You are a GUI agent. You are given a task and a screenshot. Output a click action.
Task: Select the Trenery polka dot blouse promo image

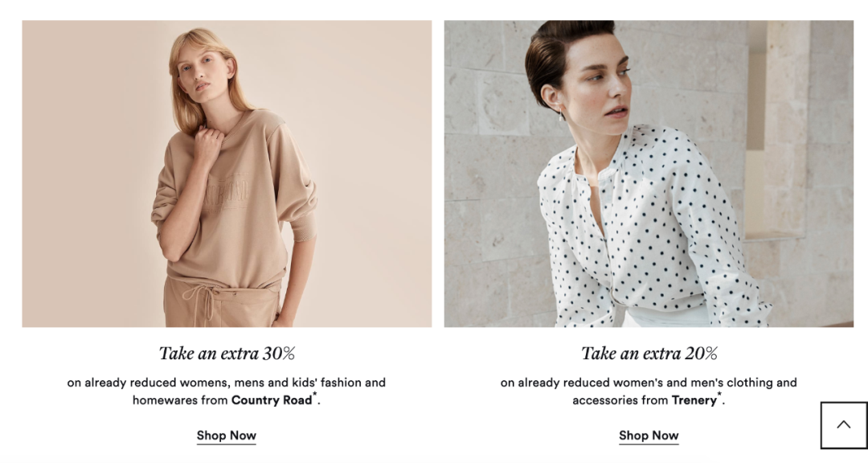[x=649, y=174]
